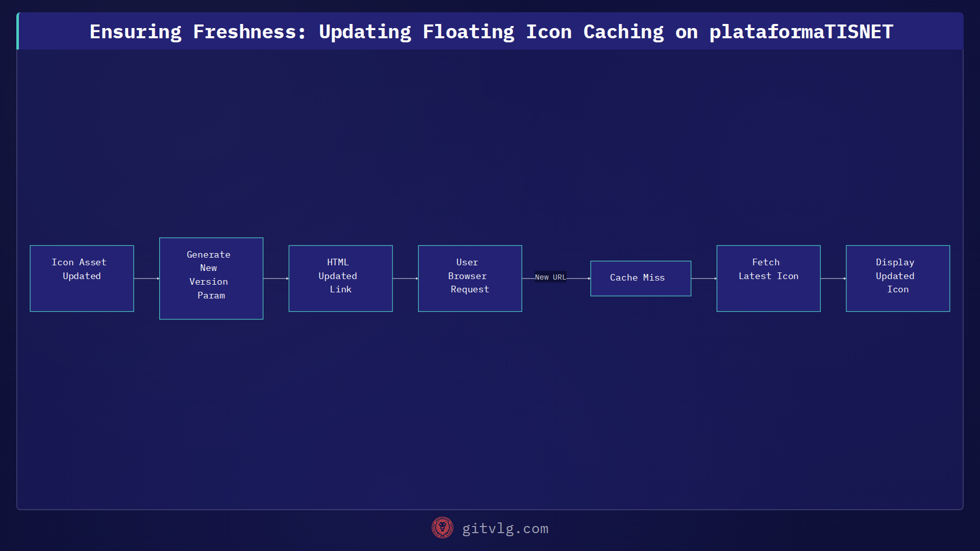Click the 'HTML Updated Link' node
The height and width of the screenshot is (551, 980).
pos(340,279)
